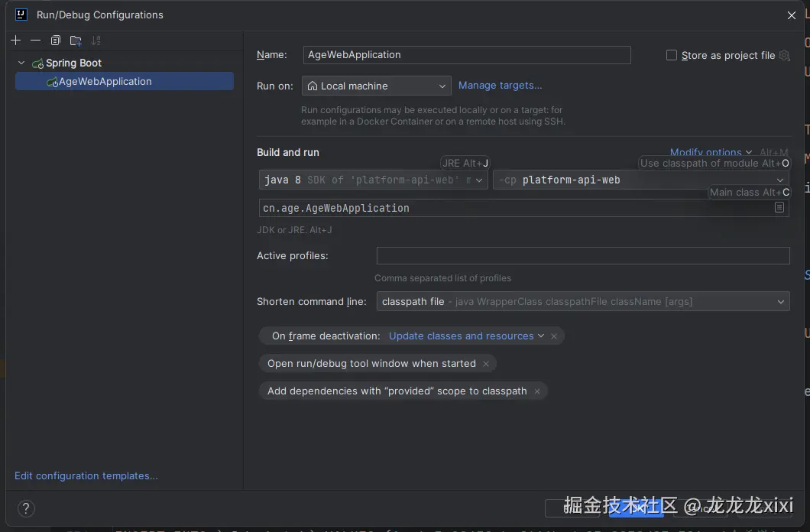Open the Edit configuration templates link
This screenshot has height=532, width=810.
[86, 475]
